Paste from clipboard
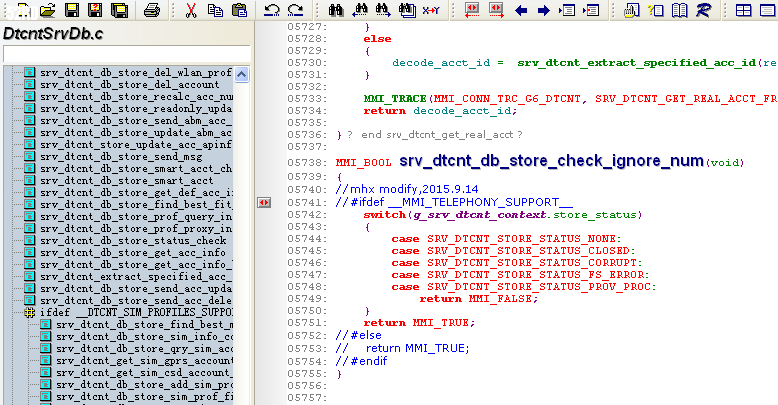Viewport: 778px width, 405px height. click(240, 9)
